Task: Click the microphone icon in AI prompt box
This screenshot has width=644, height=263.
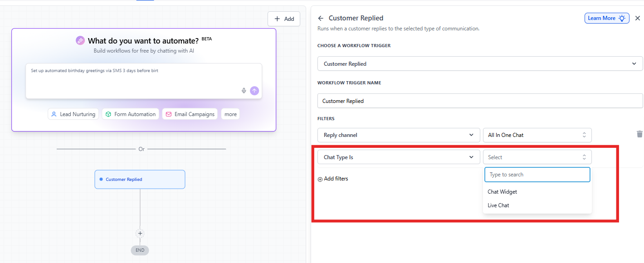Action: tap(244, 91)
